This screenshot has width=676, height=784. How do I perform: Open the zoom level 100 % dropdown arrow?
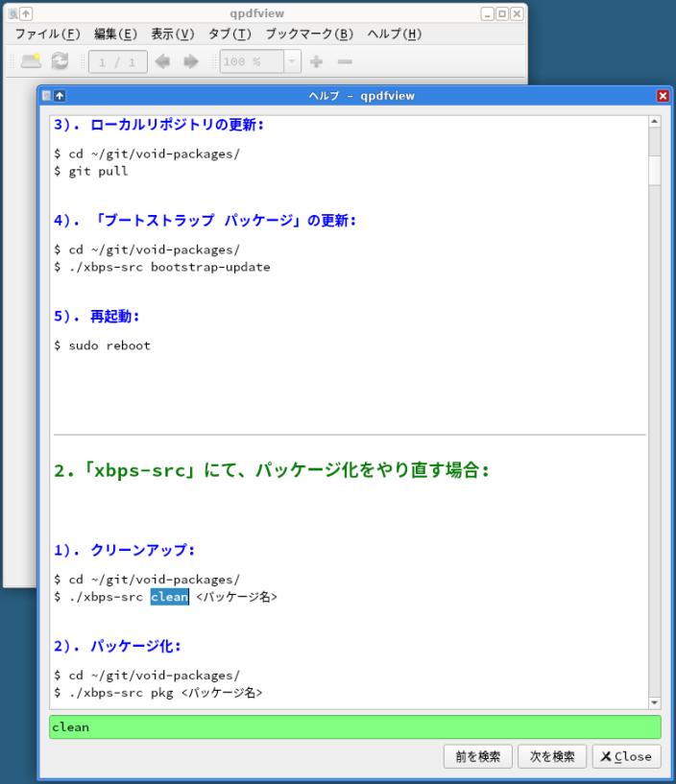(x=292, y=61)
